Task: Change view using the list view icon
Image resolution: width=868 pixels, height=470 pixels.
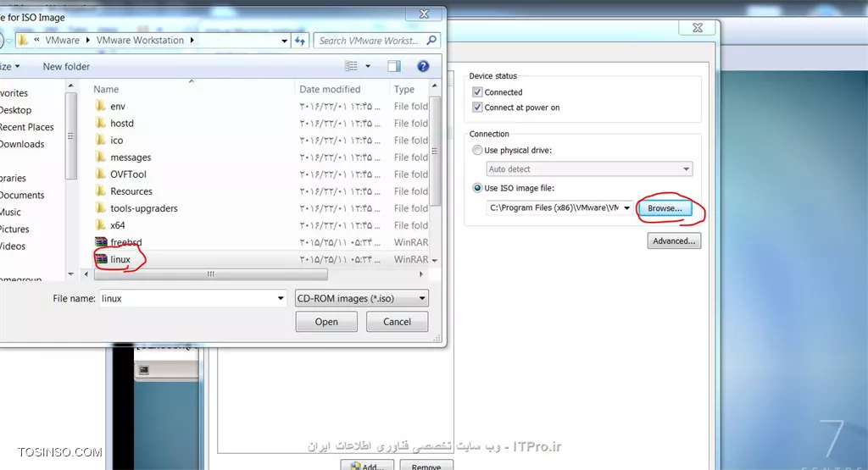Action: pyautogui.click(x=351, y=66)
